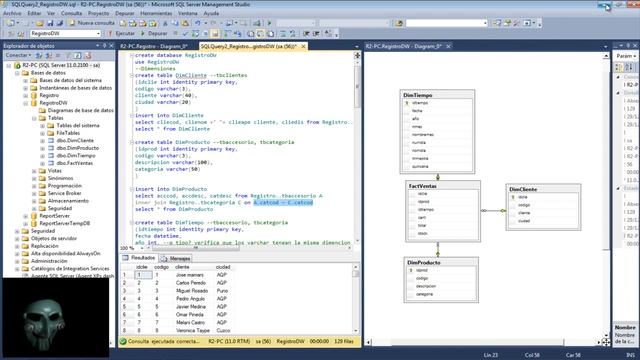Open the Consulta menu

click(71, 13)
